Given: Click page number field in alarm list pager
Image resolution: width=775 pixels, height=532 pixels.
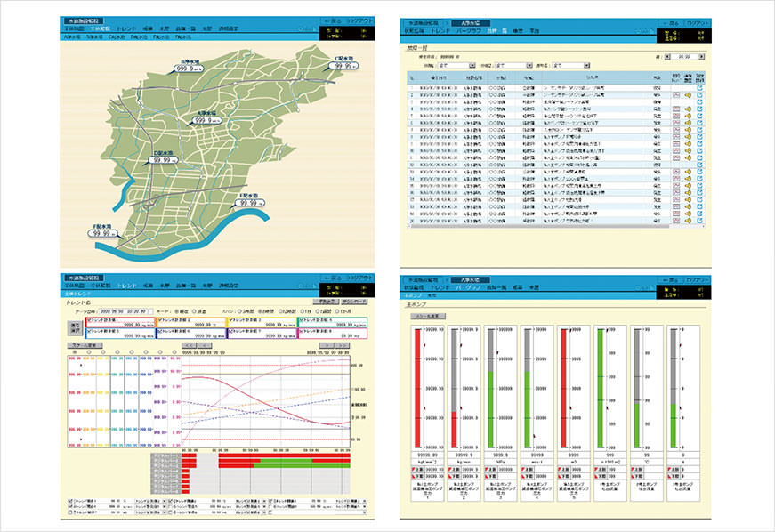Looking at the screenshot, I should coord(684,57).
